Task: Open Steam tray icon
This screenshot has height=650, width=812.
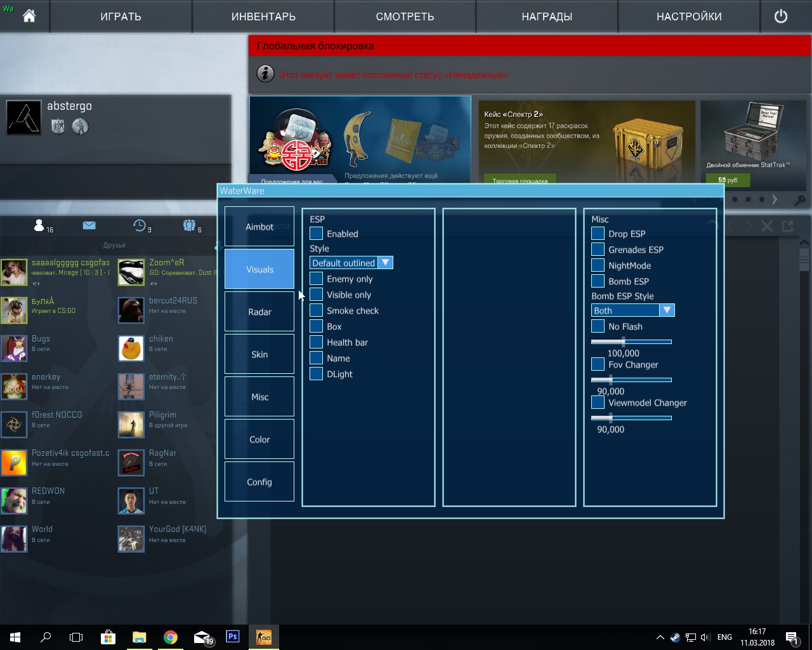Action: point(675,637)
